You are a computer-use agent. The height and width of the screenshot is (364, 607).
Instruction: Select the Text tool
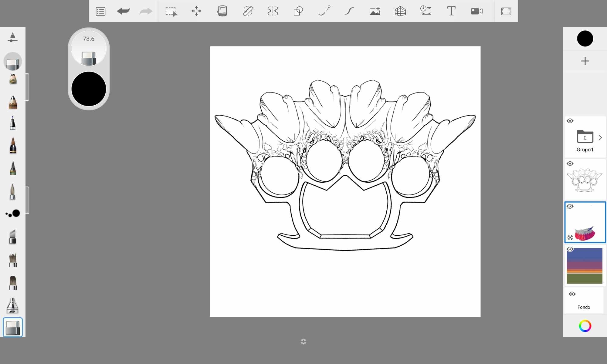(x=451, y=11)
